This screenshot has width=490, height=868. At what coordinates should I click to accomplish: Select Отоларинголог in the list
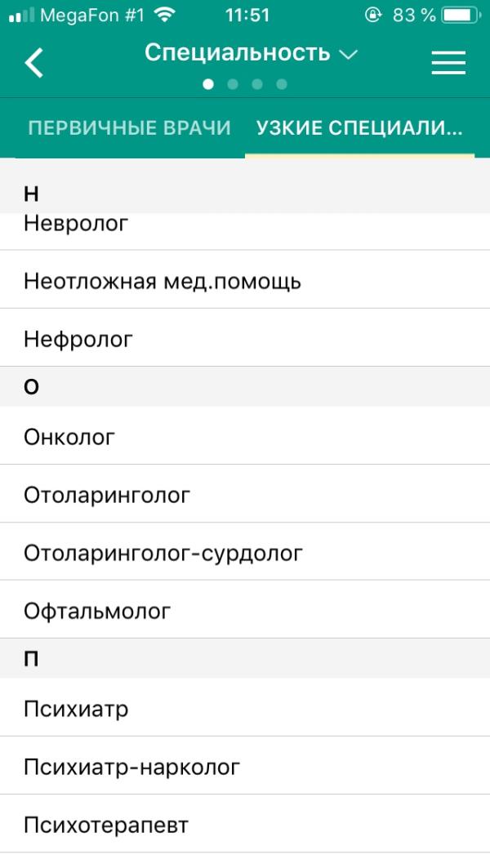tap(245, 493)
